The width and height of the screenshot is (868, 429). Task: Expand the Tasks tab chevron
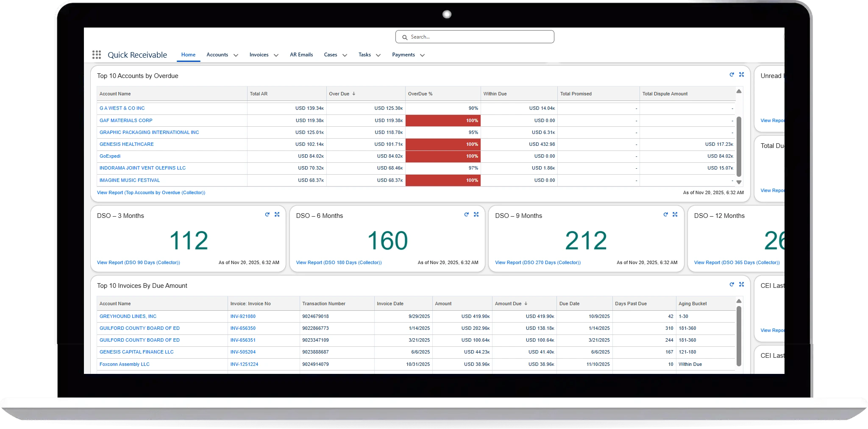378,55
